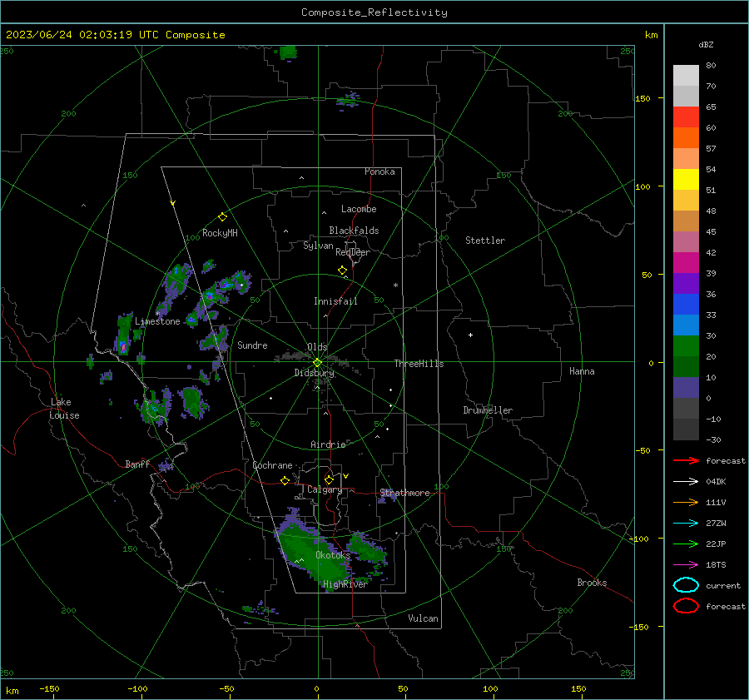The height and width of the screenshot is (700, 749).
Task: Select the Banff label
Action: [137, 464]
